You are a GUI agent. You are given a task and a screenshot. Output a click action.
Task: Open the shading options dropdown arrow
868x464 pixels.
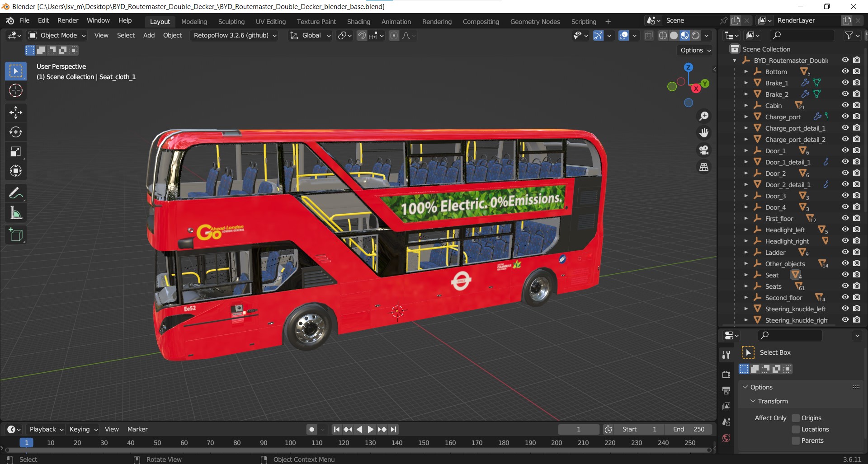(x=707, y=36)
